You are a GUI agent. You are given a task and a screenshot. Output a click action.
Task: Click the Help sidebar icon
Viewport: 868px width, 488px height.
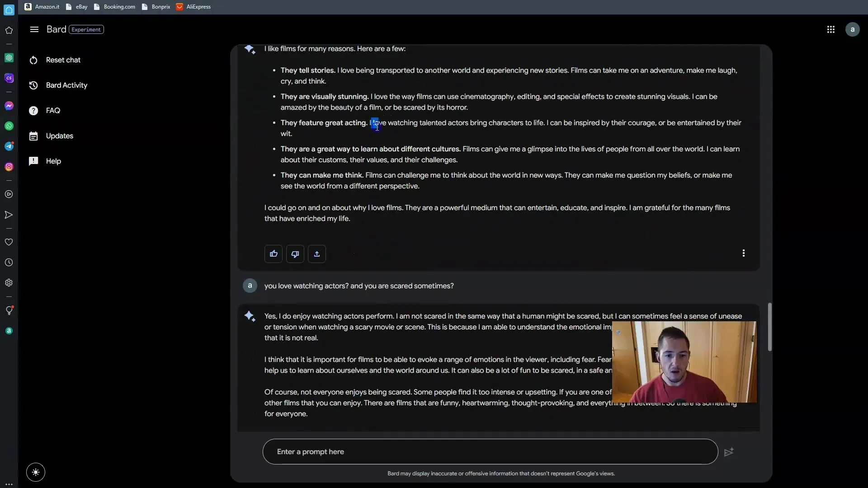pyautogui.click(x=33, y=161)
